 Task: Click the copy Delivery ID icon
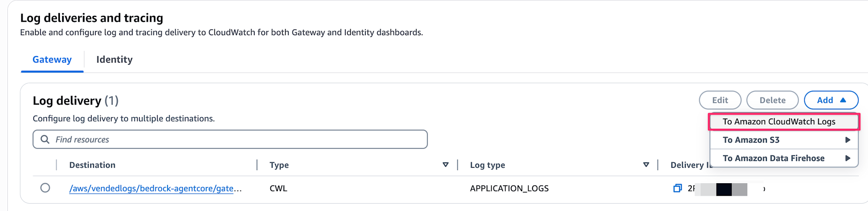coord(677,188)
